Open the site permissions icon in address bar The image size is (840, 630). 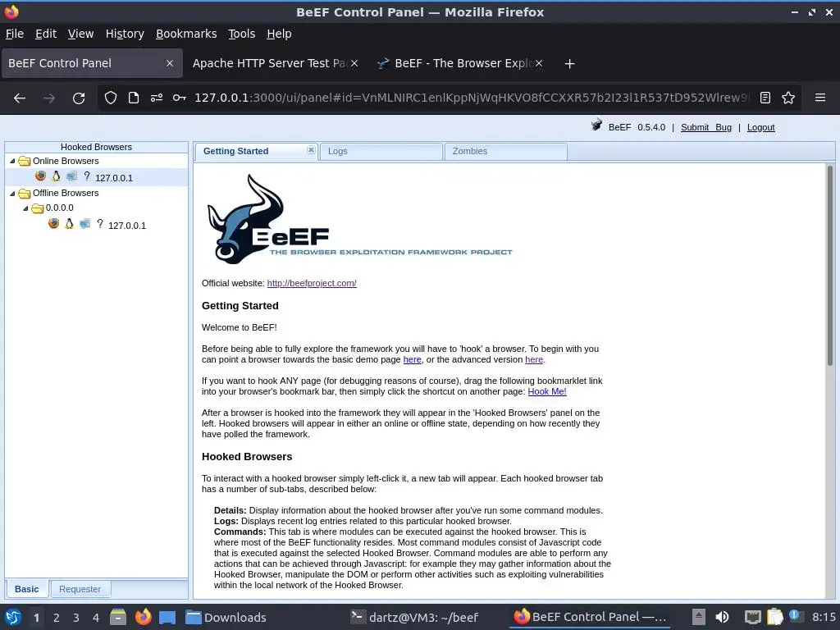pos(157,98)
